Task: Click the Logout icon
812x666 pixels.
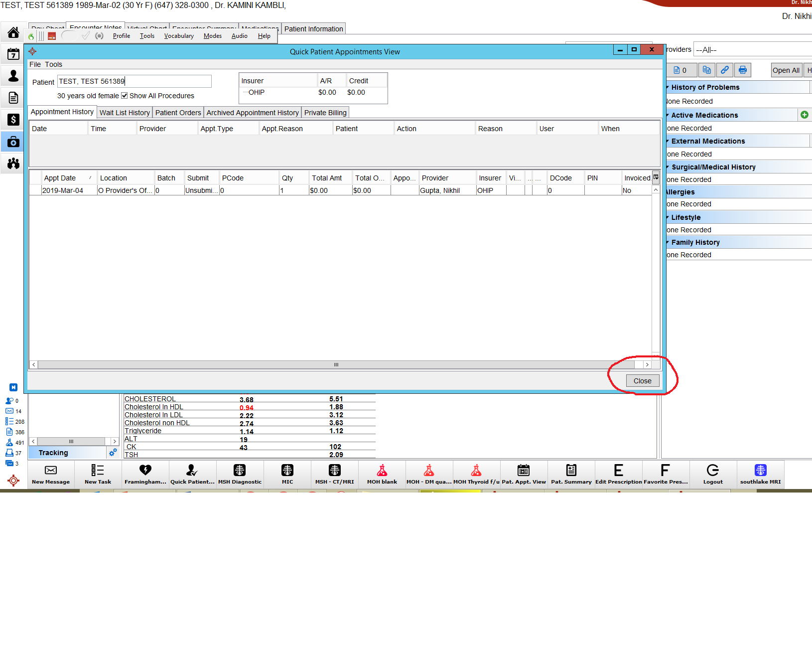Action: 712,474
